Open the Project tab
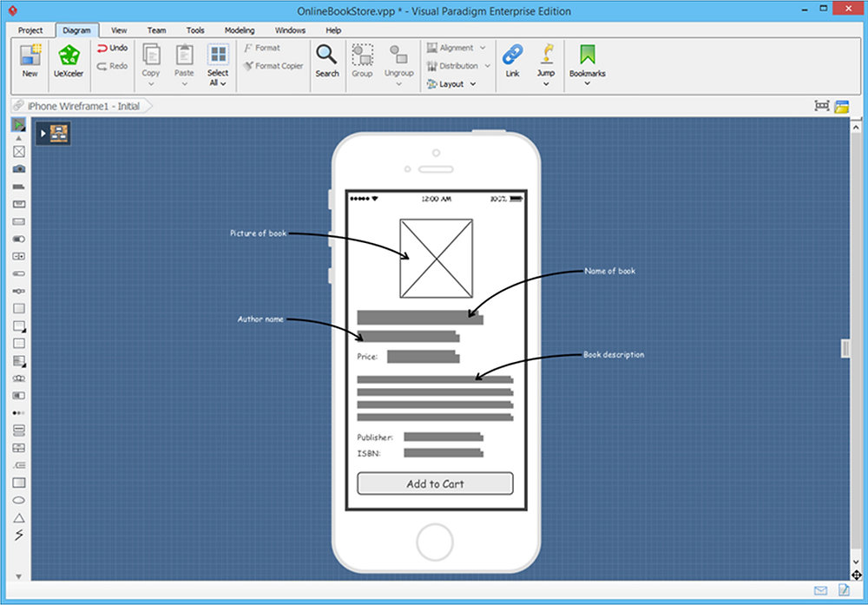This screenshot has height=605, width=868. pyautogui.click(x=30, y=30)
